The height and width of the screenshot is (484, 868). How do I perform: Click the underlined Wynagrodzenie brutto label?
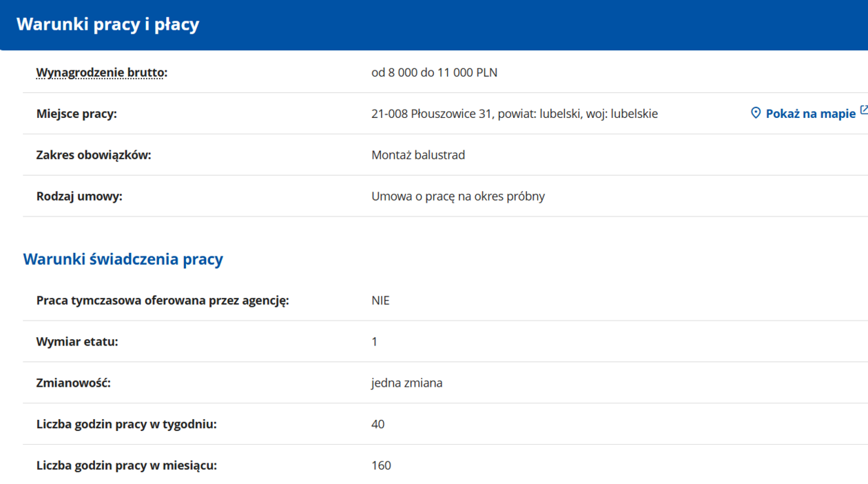click(101, 72)
